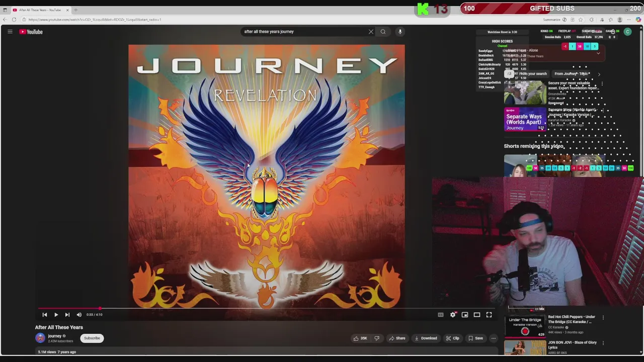
Task: Open 'Separate Ways (Worlds Apart)' video title
Action: point(572,112)
